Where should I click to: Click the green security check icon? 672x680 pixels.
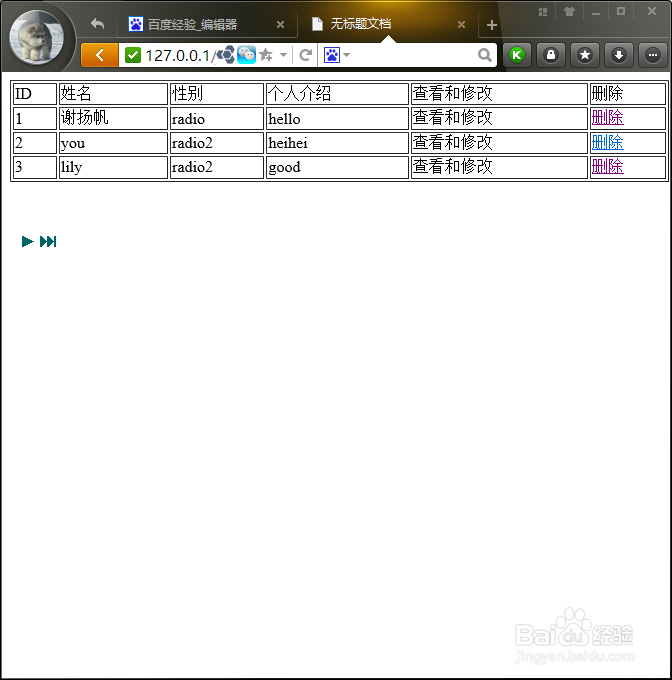133,55
